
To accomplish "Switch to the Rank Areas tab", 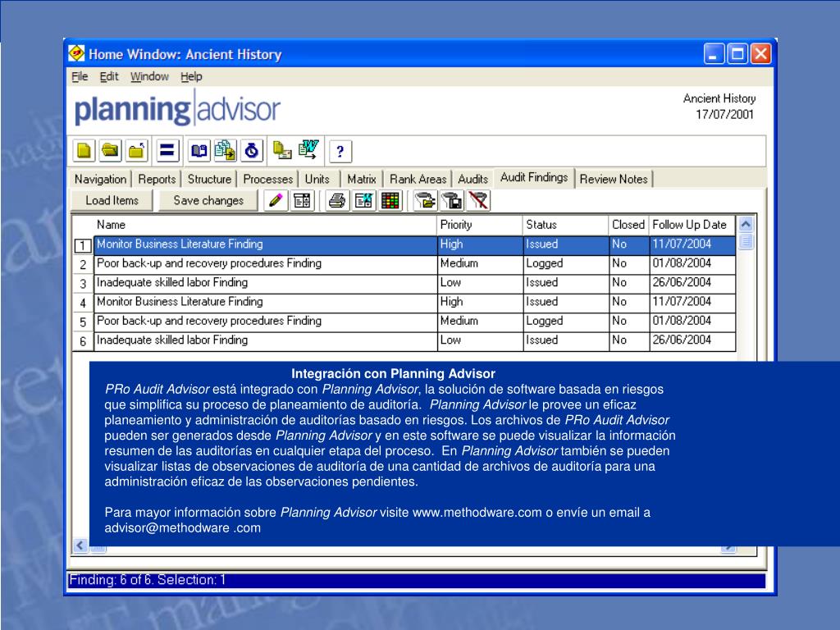I will point(418,179).
